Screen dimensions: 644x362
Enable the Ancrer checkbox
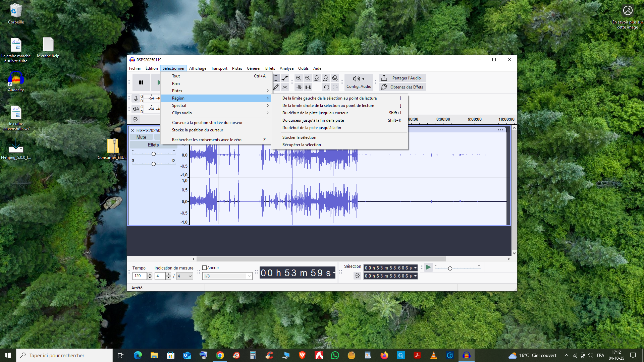pyautogui.click(x=204, y=268)
